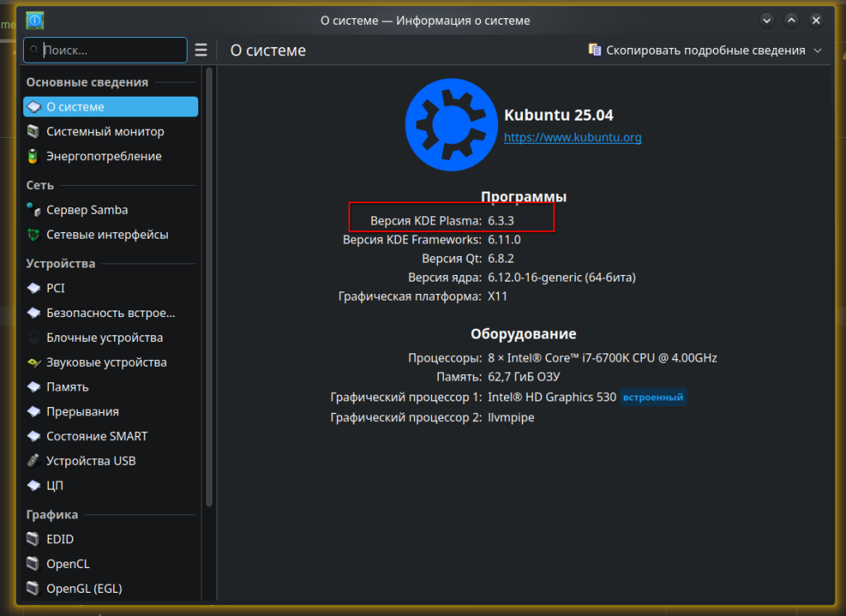Close the Информация о системе window

[816, 21]
